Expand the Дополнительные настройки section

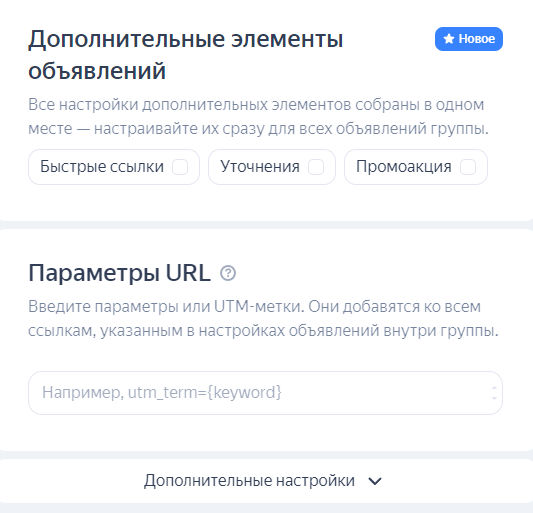263,481
